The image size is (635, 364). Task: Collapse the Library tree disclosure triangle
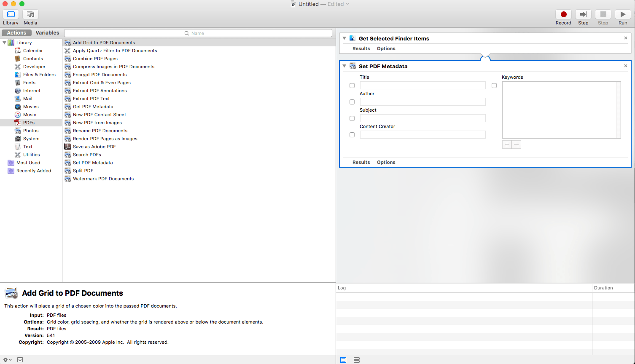coord(4,43)
